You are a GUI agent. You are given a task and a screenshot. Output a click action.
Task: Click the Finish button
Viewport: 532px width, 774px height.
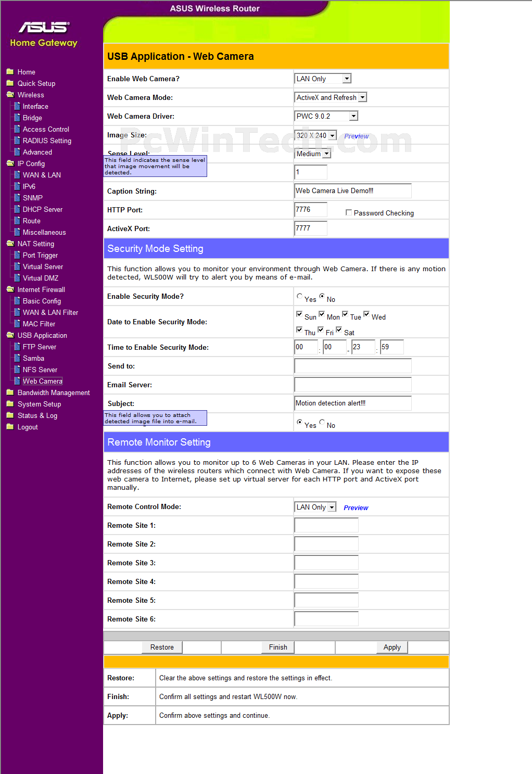(x=278, y=647)
